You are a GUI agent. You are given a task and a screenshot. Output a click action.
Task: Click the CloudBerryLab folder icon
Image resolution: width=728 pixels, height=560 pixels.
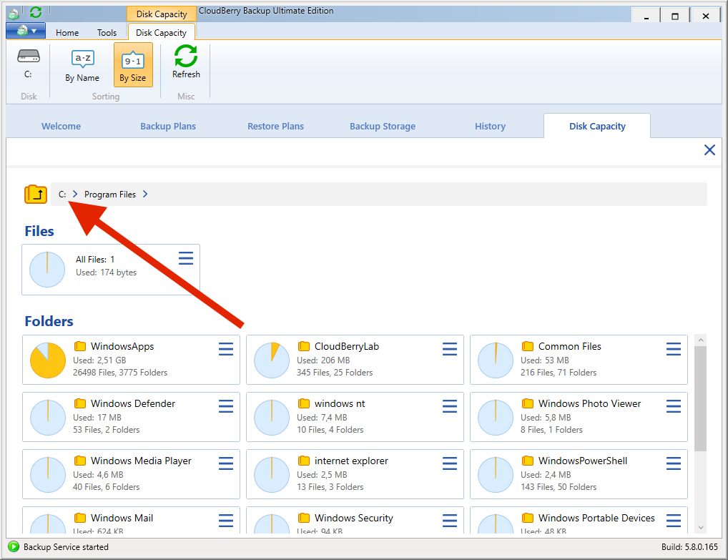pos(304,346)
